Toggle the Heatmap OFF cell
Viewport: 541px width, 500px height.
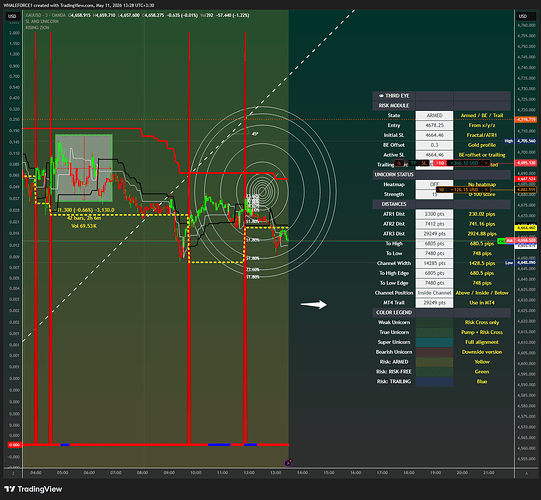tap(434, 184)
